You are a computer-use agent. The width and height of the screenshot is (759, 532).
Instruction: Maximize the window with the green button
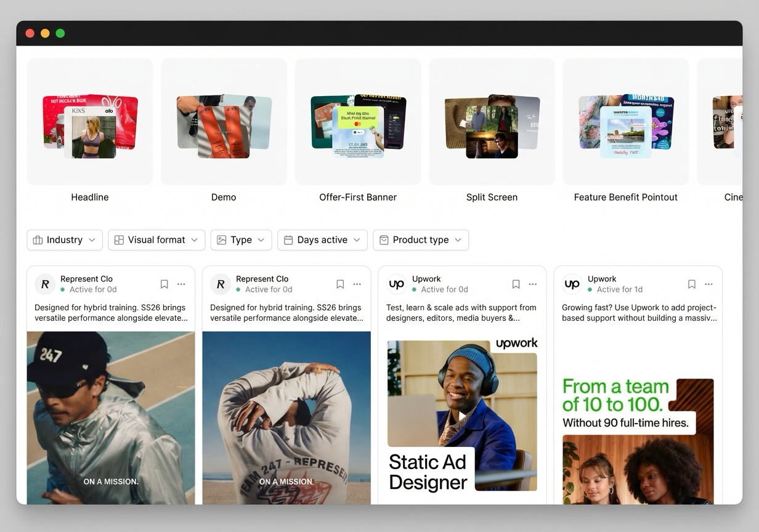(x=60, y=33)
